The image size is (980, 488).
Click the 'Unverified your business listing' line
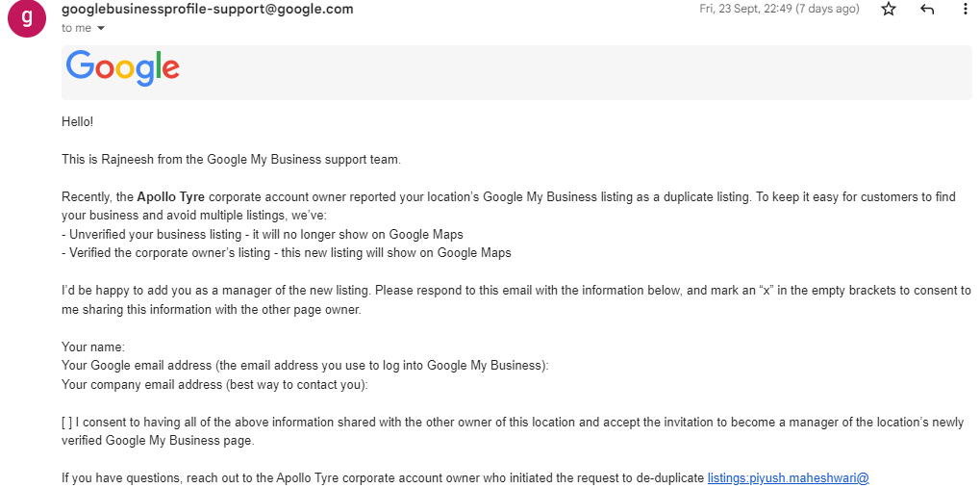pyautogui.click(x=263, y=235)
